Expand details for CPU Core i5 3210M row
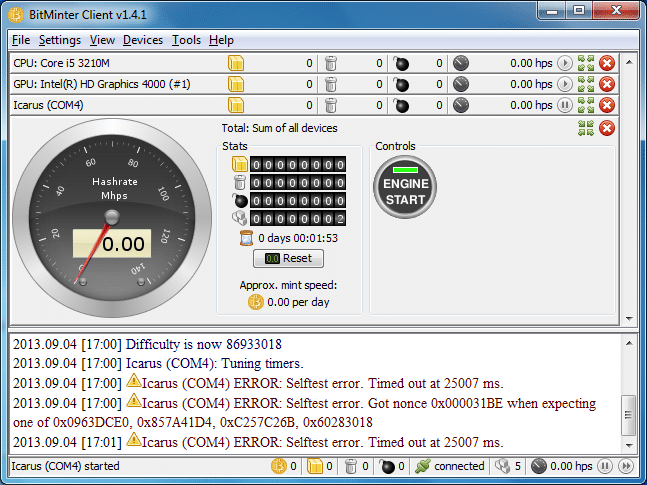This screenshot has width=647, height=485. (586, 63)
